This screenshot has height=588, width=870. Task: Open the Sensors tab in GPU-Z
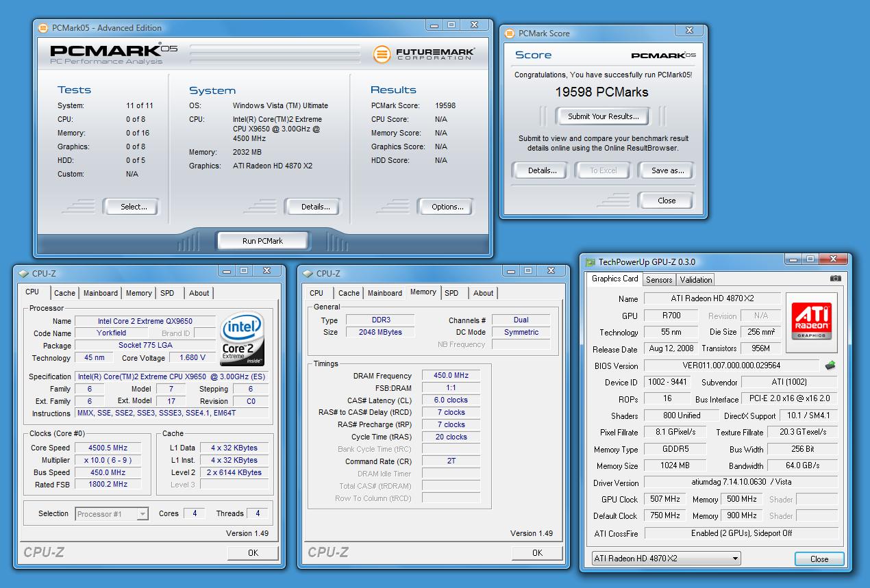click(659, 279)
